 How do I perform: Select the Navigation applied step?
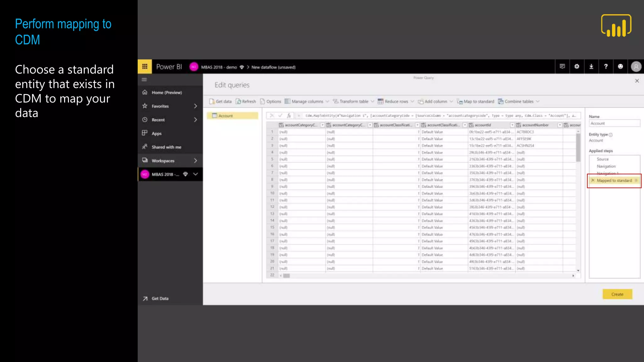pyautogui.click(x=606, y=166)
